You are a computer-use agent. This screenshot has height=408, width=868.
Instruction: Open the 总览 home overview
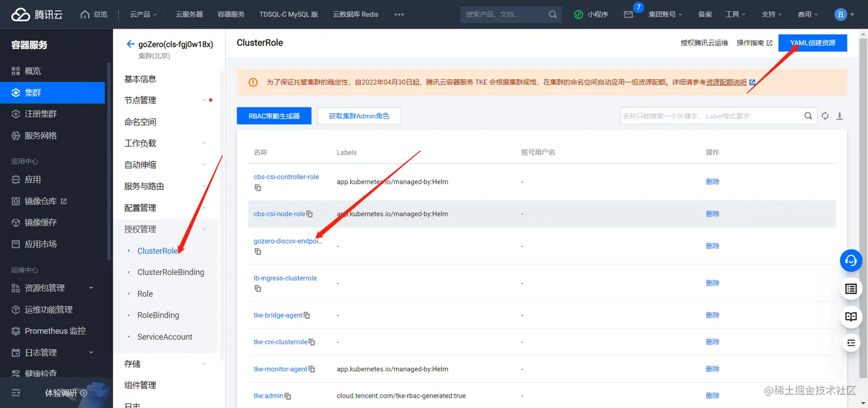(94, 14)
